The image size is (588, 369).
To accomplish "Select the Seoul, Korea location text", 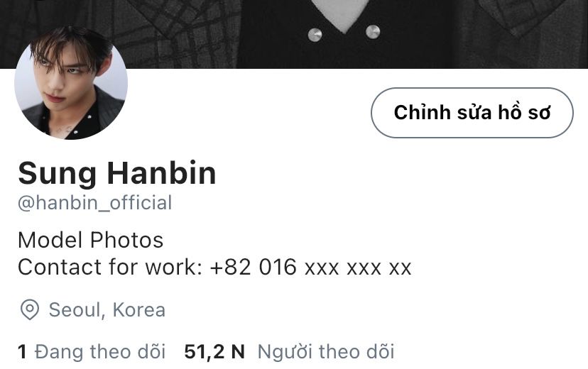I will click(107, 310).
